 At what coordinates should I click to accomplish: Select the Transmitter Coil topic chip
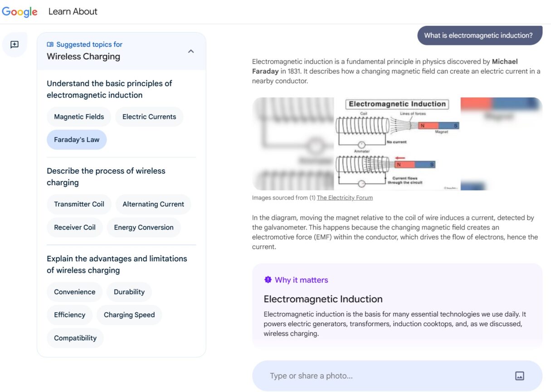pos(79,204)
